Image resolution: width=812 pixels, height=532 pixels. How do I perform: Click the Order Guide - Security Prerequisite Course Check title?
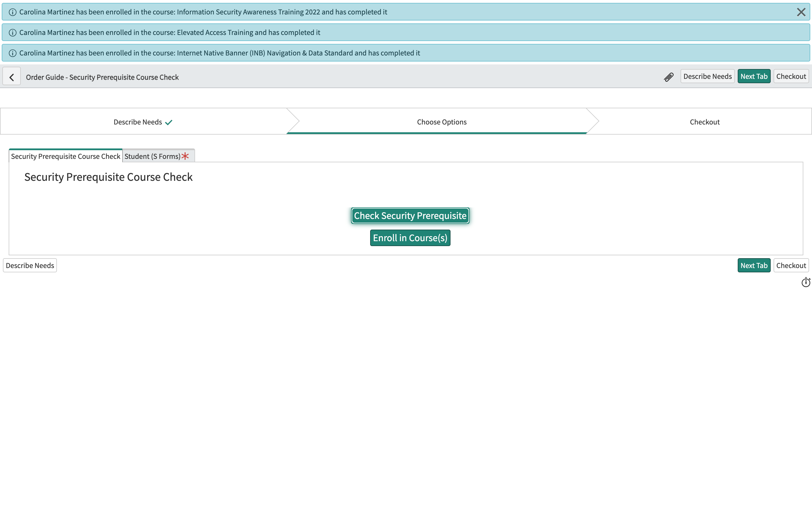click(x=102, y=77)
